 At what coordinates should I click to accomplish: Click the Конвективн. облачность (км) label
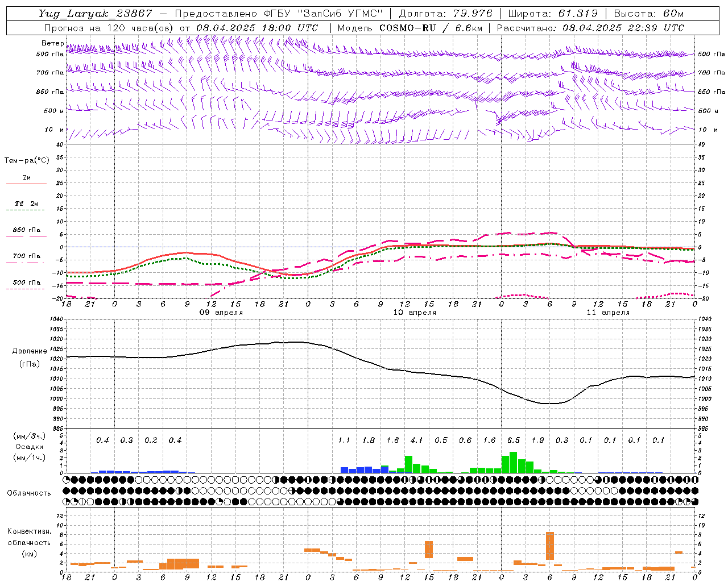[x=29, y=542]
